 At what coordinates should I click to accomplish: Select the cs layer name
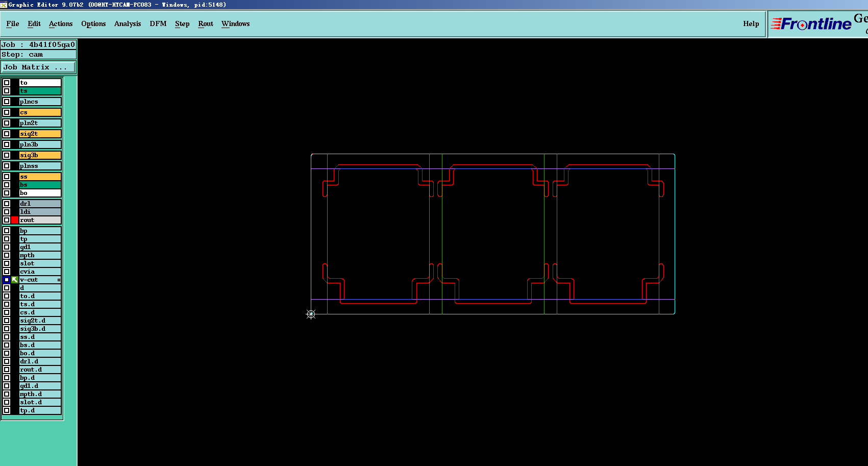click(x=40, y=112)
